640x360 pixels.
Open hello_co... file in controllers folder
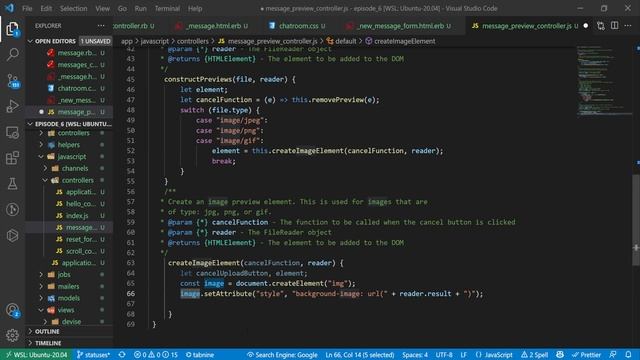pyautogui.click(x=69, y=204)
